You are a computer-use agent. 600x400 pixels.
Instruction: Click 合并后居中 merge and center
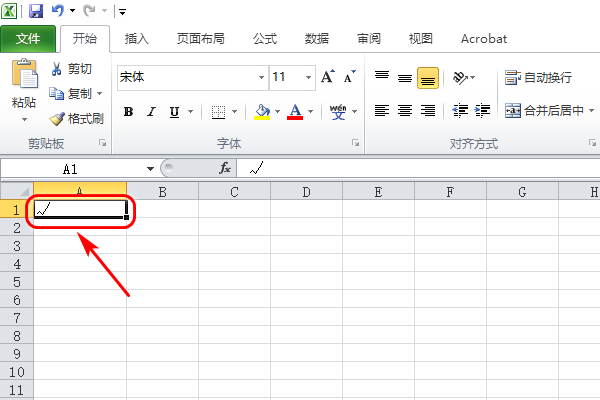544,111
